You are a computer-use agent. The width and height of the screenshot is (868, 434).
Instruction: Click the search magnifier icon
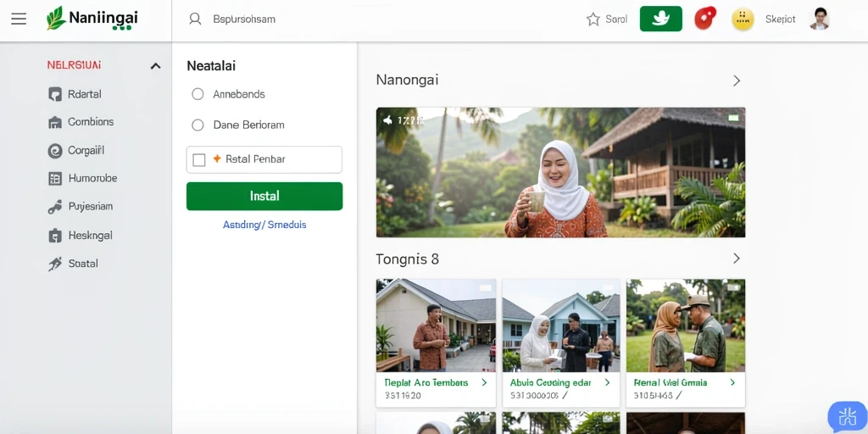[x=195, y=19]
